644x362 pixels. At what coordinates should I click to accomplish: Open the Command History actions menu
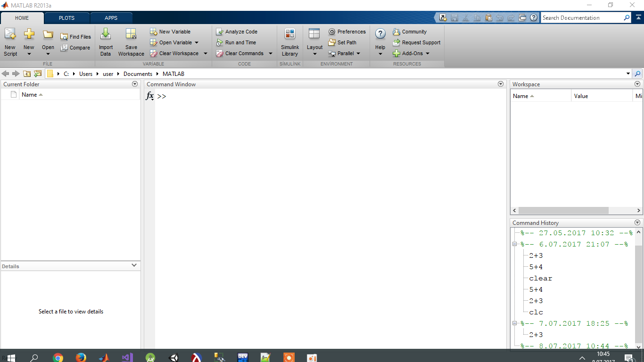point(637,222)
